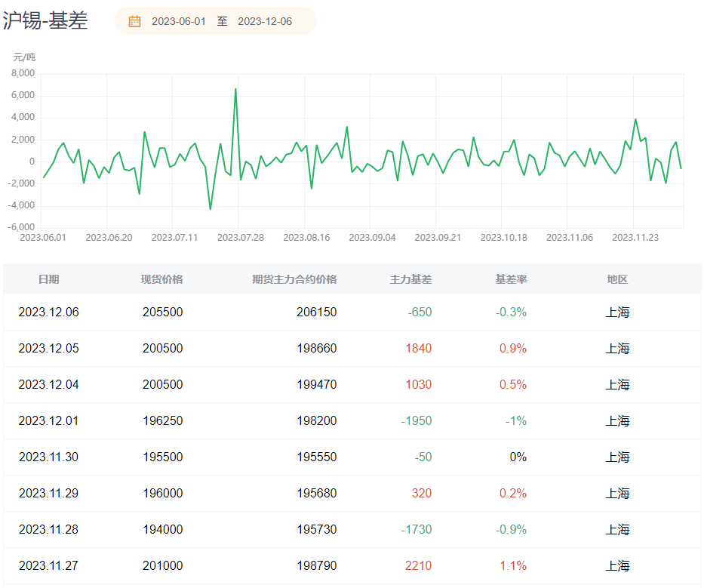Screen dimensions: 704x588
Task: Select the 2023.12.04 date cell
Action: point(48,385)
